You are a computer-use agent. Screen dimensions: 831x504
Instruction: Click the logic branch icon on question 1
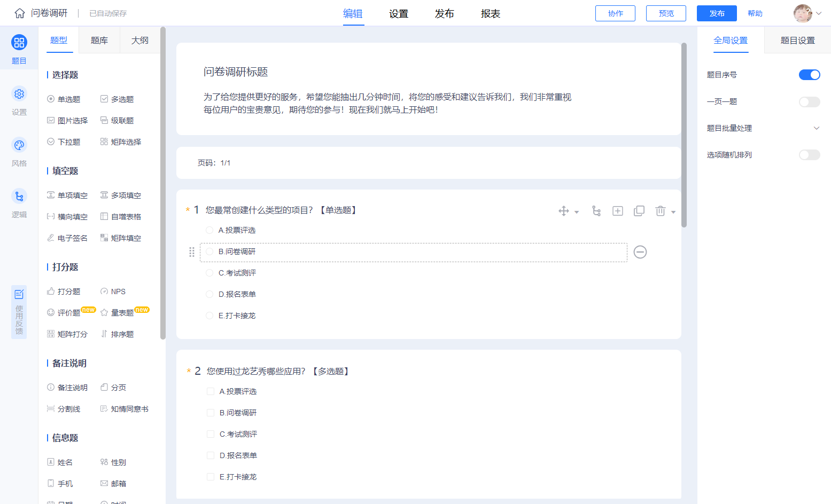tap(596, 211)
